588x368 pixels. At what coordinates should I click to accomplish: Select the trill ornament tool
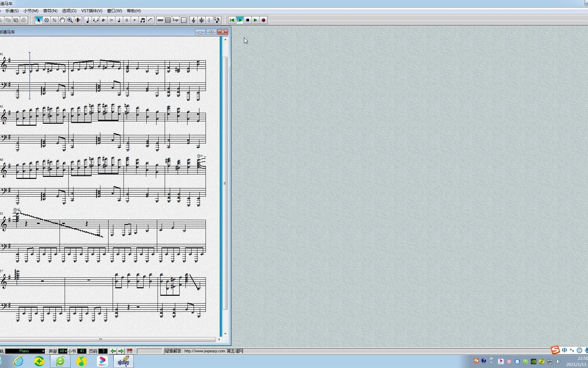coord(103,20)
